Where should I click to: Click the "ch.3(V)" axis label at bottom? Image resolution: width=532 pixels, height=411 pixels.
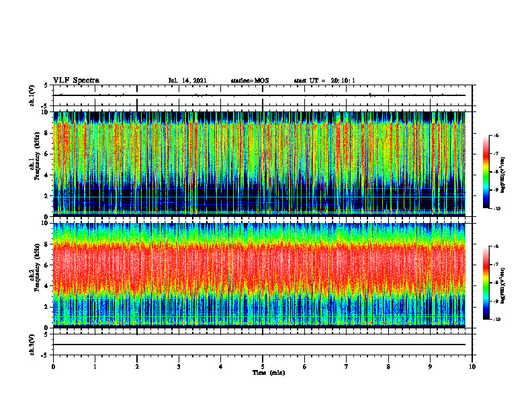click(32, 345)
